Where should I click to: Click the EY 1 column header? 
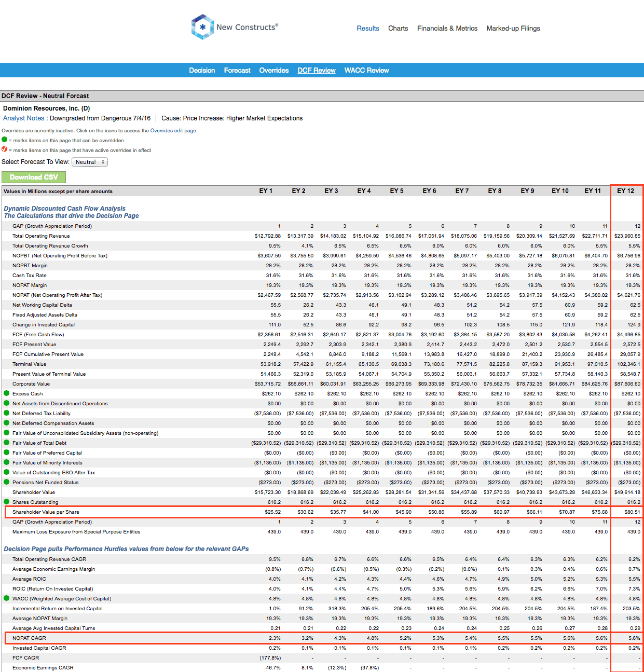click(266, 191)
